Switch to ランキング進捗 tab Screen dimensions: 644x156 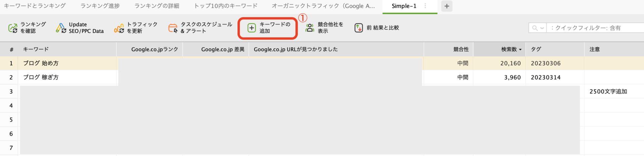tap(100, 6)
